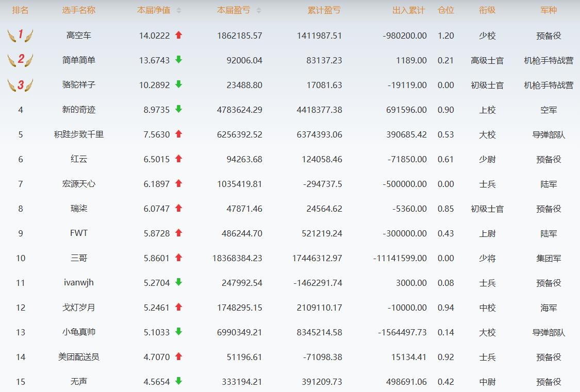580x392 pixels.
Task: Click red up arrow beside 5.8601
Action: 179,258
